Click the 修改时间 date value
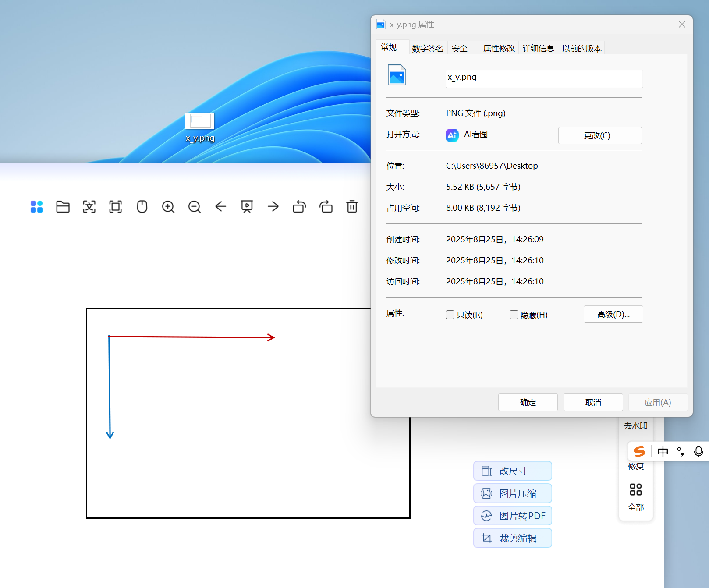 495,260
